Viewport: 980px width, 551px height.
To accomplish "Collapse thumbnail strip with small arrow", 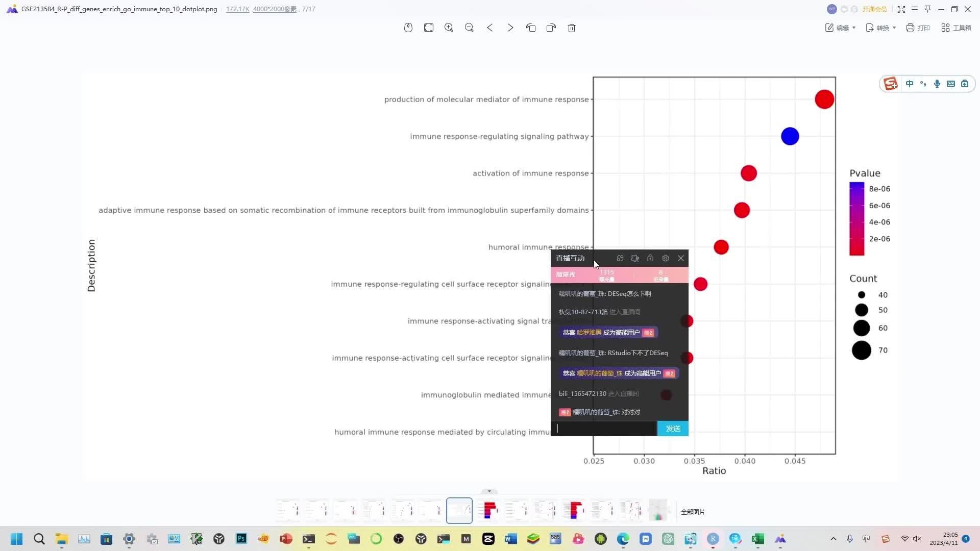I will [x=489, y=491].
